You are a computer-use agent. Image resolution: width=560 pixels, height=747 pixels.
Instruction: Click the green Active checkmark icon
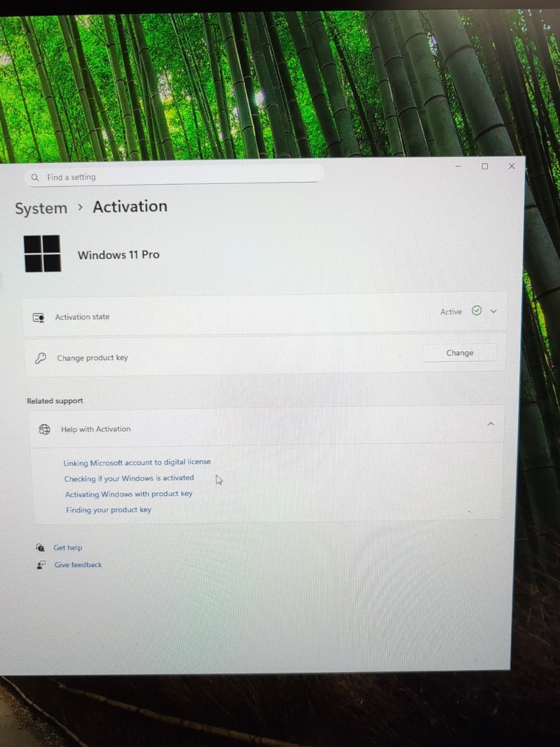pyautogui.click(x=476, y=310)
